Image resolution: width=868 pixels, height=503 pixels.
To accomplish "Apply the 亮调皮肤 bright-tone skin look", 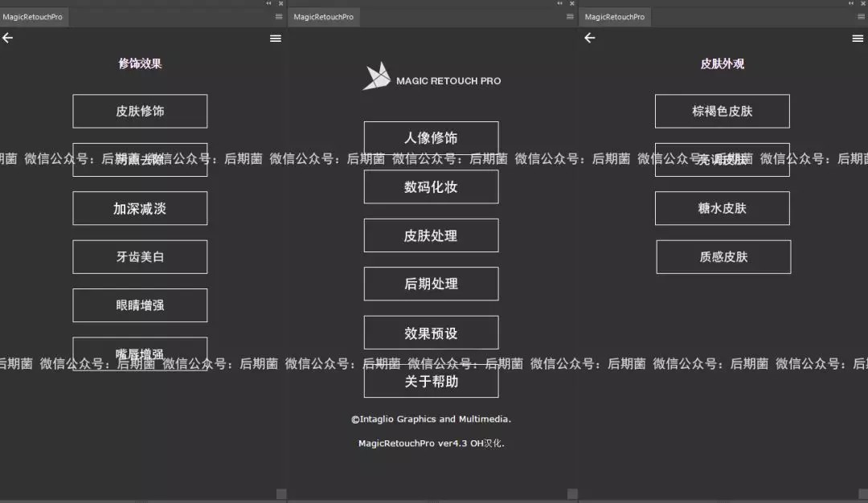I will tap(723, 160).
